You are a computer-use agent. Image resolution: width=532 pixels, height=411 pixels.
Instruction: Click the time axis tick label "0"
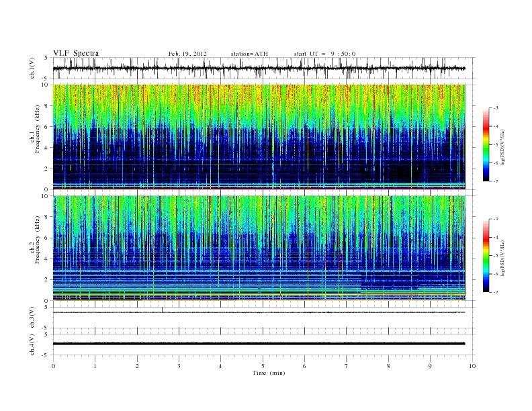click(x=53, y=366)
